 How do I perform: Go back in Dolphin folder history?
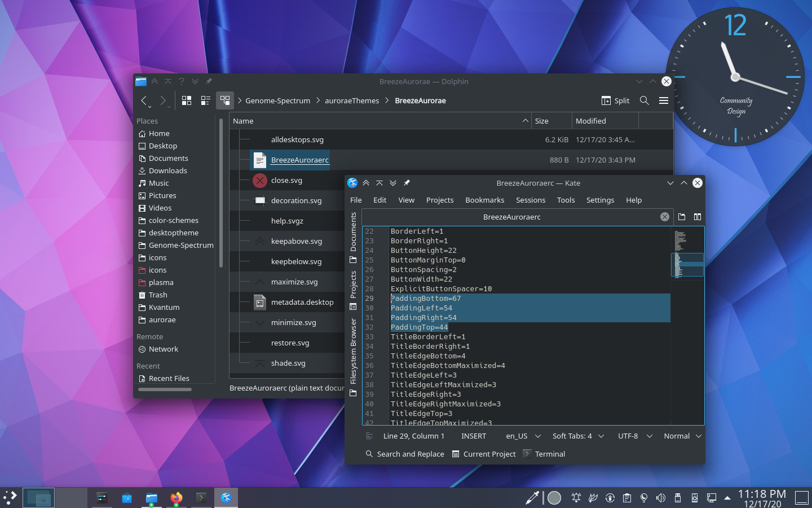(x=144, y=100)
